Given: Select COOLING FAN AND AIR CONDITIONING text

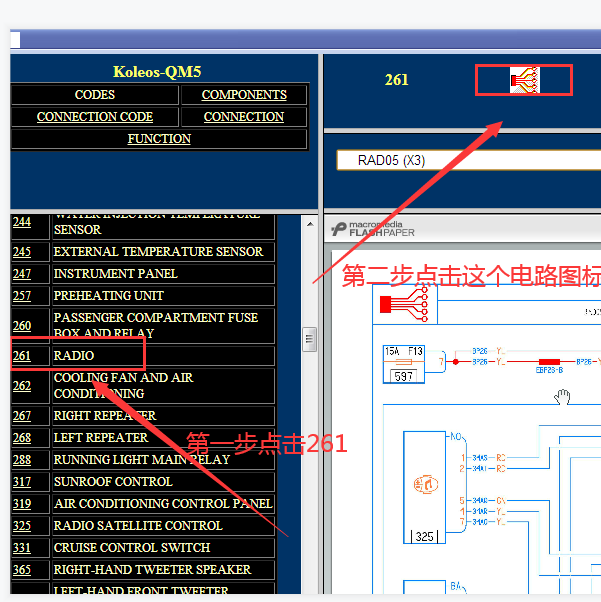Looking at the screenshot, I should pos(123,385).
